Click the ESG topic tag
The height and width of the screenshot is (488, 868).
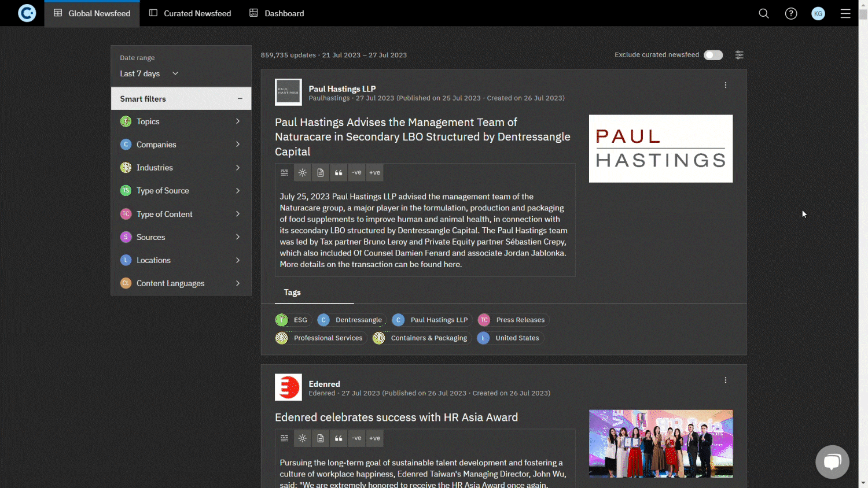[293, 320]
